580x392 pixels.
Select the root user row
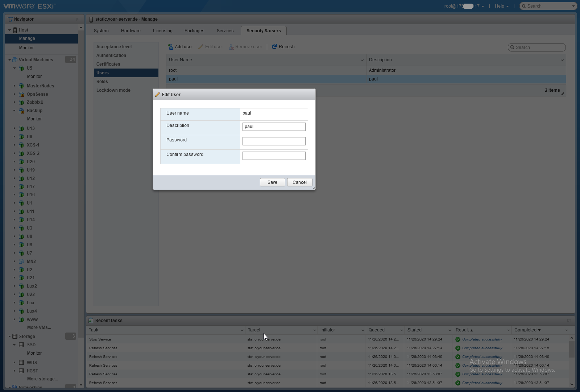click(366, 70)
